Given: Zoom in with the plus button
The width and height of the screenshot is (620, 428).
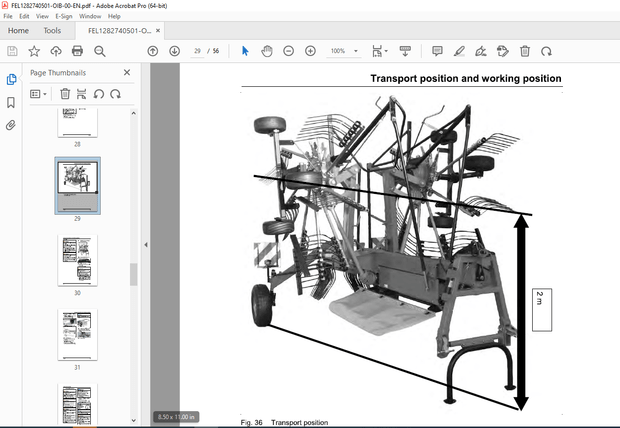Looking at the screenshot, I should click(310, 51).
